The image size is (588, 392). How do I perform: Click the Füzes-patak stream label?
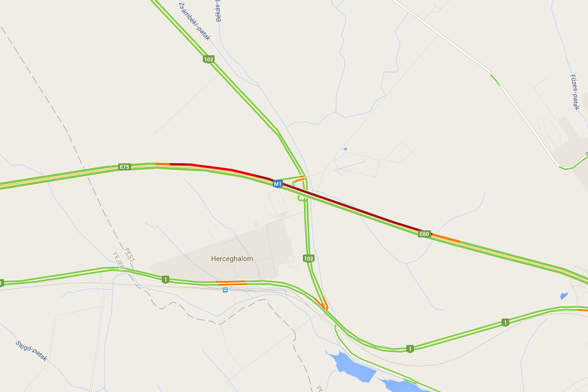(575, 92)
